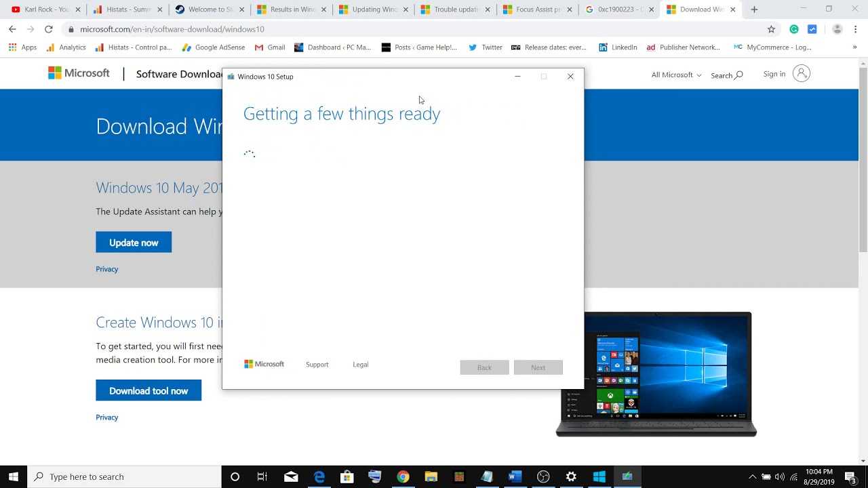Open the Windows Start menu
The height and width of the screenshot is (488, 868).
pyautogui.click(x=14, y=476)
